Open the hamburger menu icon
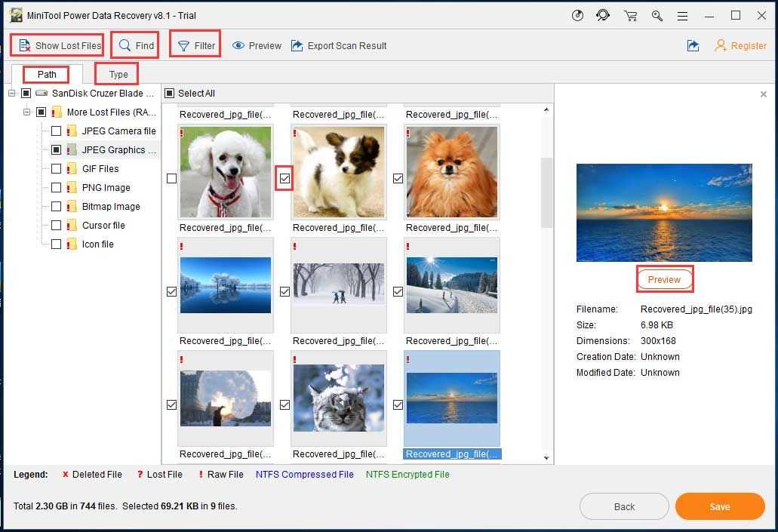 click(683, 16)
